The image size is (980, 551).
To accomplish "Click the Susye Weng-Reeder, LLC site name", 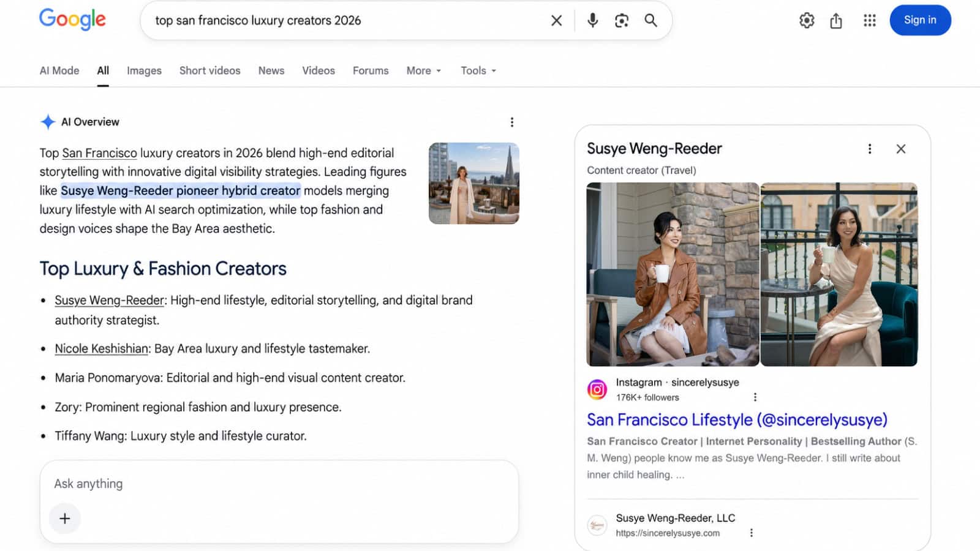I will [x=676, y=518].
